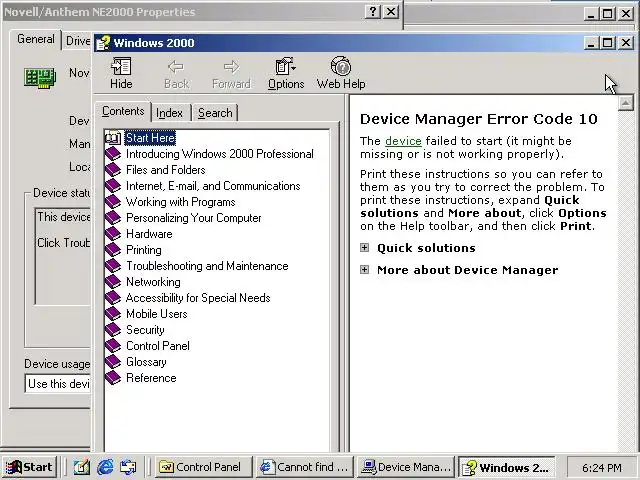The image size is (640, 480).
Task: Click the help pane scroll up arrow
Action: coord(625,103)
